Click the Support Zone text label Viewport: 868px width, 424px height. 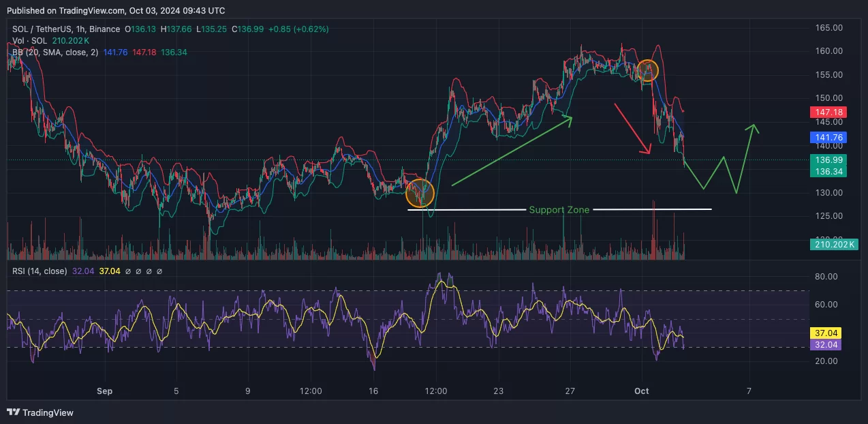click(x=559, y=210)
